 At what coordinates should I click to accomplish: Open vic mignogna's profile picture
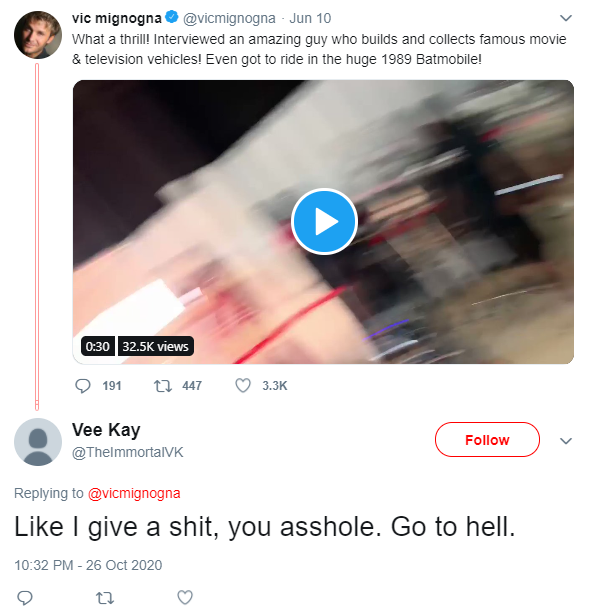pos(38,35)
